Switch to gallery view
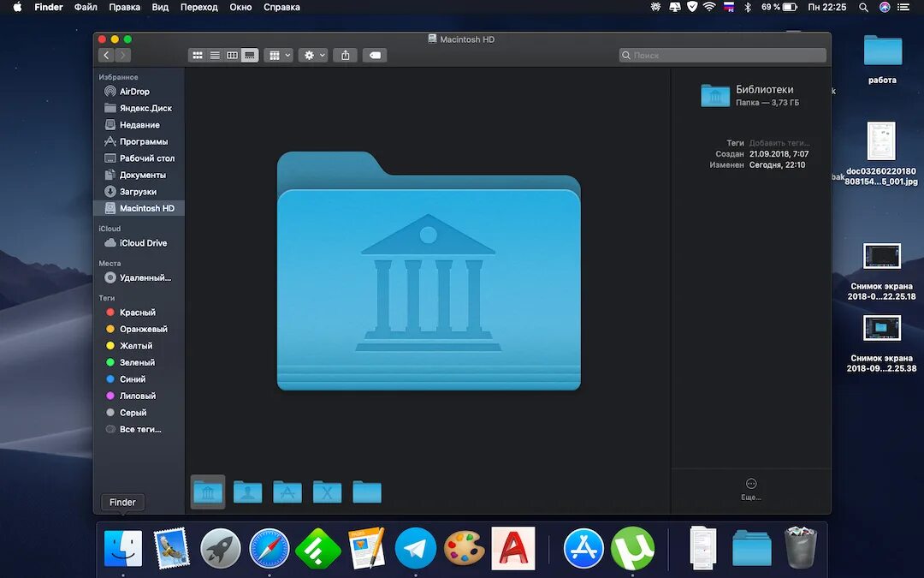 point(250,56)
